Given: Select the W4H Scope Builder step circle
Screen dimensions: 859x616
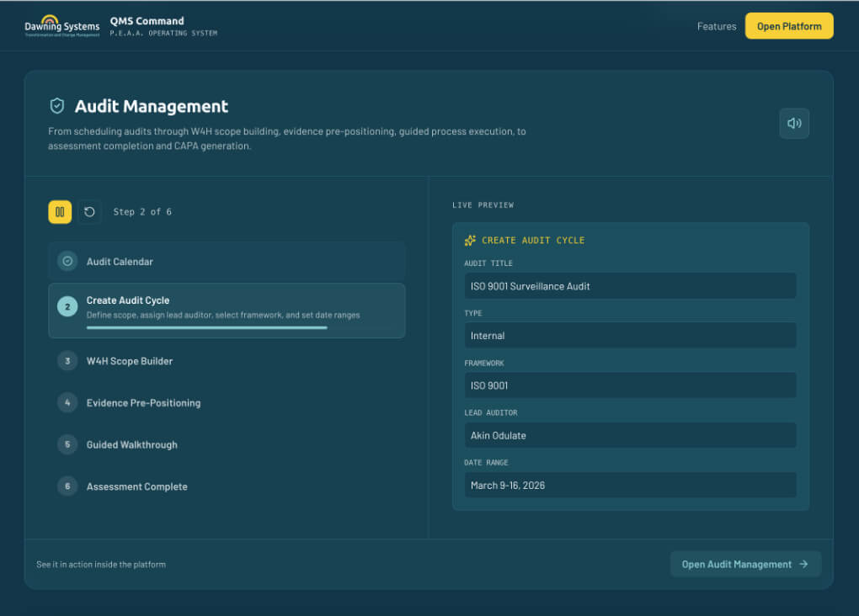Looking at the screenshot, I should (x=67, y=360).
